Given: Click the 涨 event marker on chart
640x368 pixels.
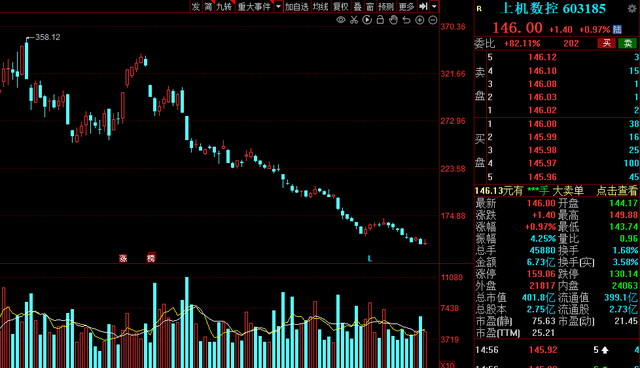Looking at the screenshot, I should tap(123, 258).
